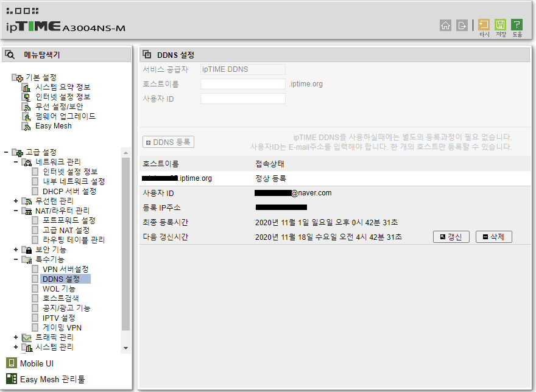This screenshot has width=536, height=392.
Task: Collapse the 특수기능 node
Action: 16,259
